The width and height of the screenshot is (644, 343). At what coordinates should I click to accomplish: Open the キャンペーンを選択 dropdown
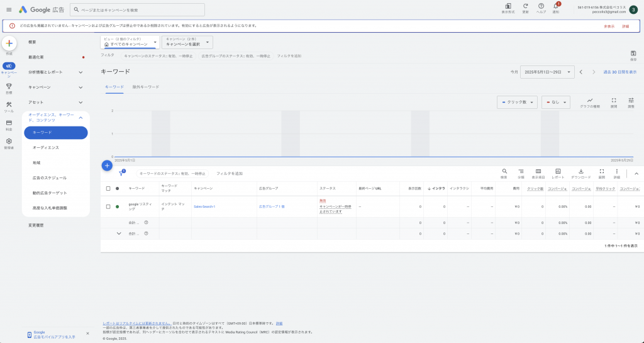[x=187, y=42]
